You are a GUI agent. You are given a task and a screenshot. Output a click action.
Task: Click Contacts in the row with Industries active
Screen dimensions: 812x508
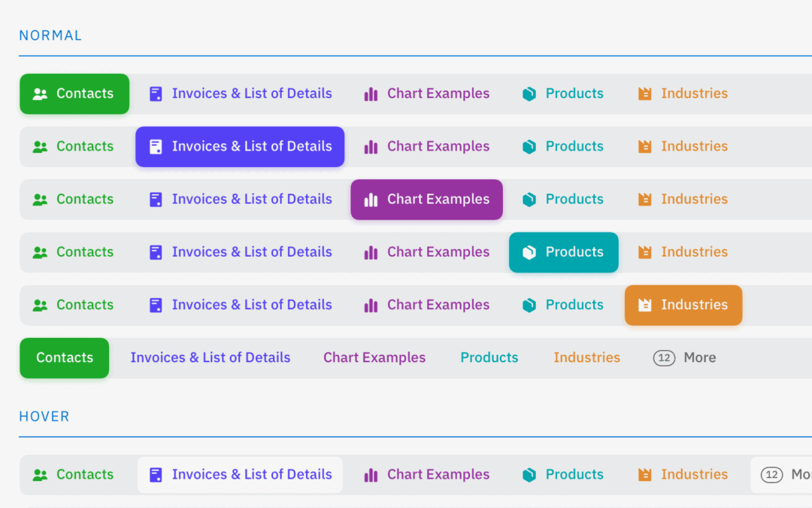pyautogui.click(x=84, y=306)
